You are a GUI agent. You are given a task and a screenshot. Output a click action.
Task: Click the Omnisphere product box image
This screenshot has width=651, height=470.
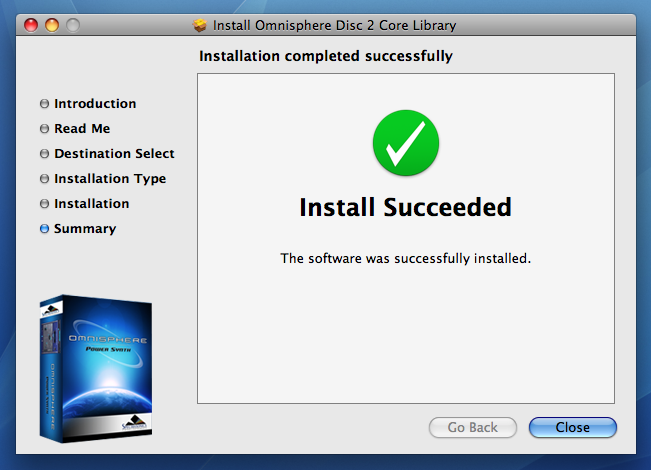(96, 367)
